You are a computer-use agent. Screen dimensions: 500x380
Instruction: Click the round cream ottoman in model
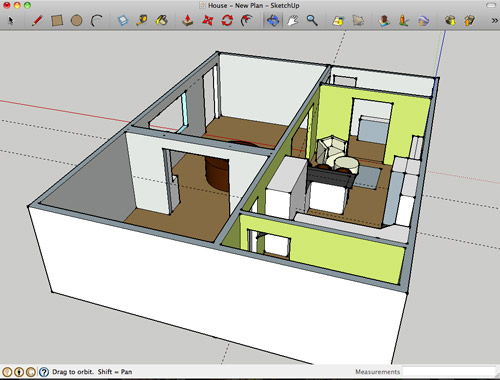click(x=347, y=165)
